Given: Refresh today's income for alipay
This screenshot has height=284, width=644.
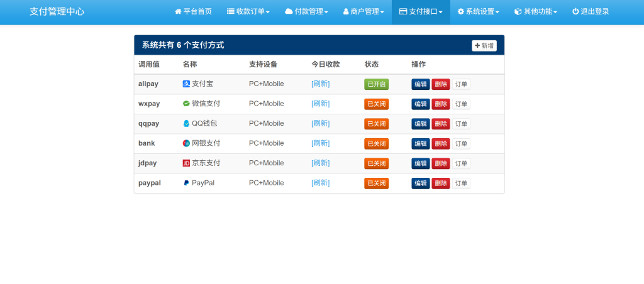Looking at the screenshot, I should 320,84.
